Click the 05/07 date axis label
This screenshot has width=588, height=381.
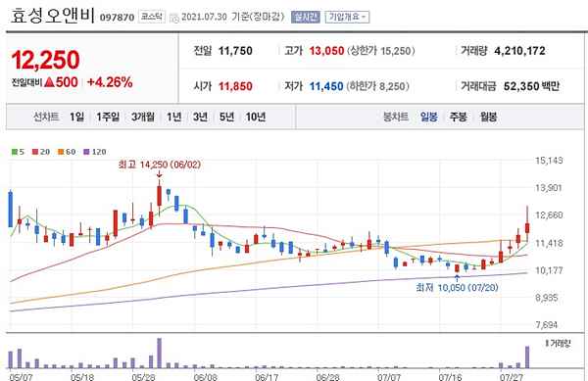[x=21, y=376]
